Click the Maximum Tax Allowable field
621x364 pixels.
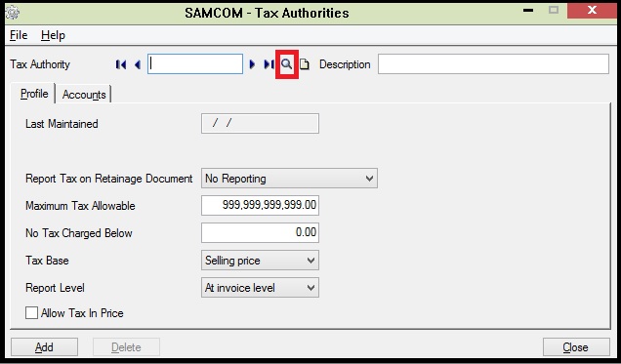260,205
